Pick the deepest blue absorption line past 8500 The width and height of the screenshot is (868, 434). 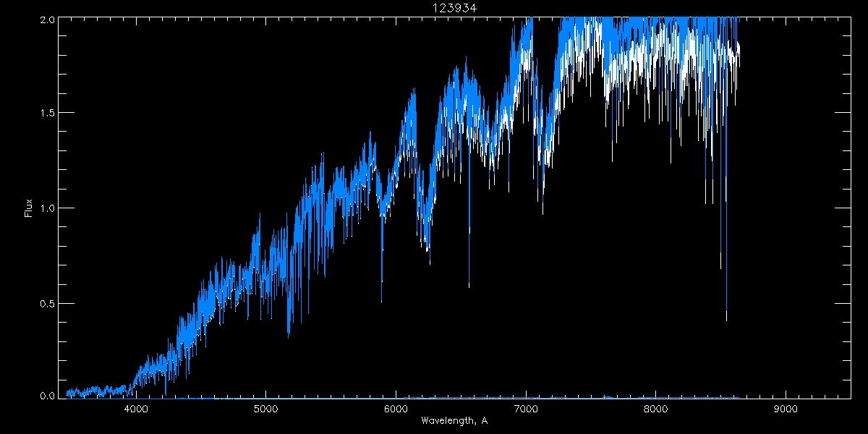point(726,319)
